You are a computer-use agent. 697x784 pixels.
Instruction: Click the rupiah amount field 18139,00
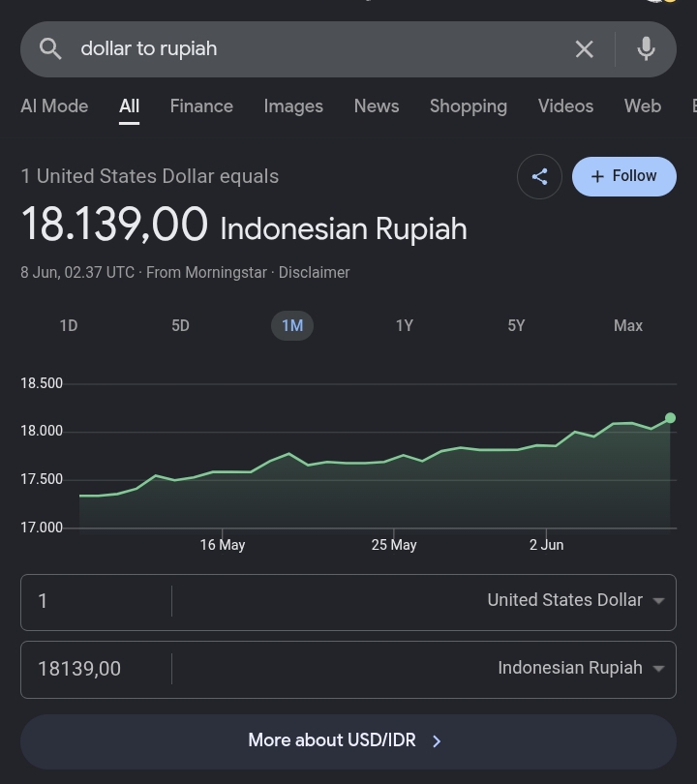(96, 669)
